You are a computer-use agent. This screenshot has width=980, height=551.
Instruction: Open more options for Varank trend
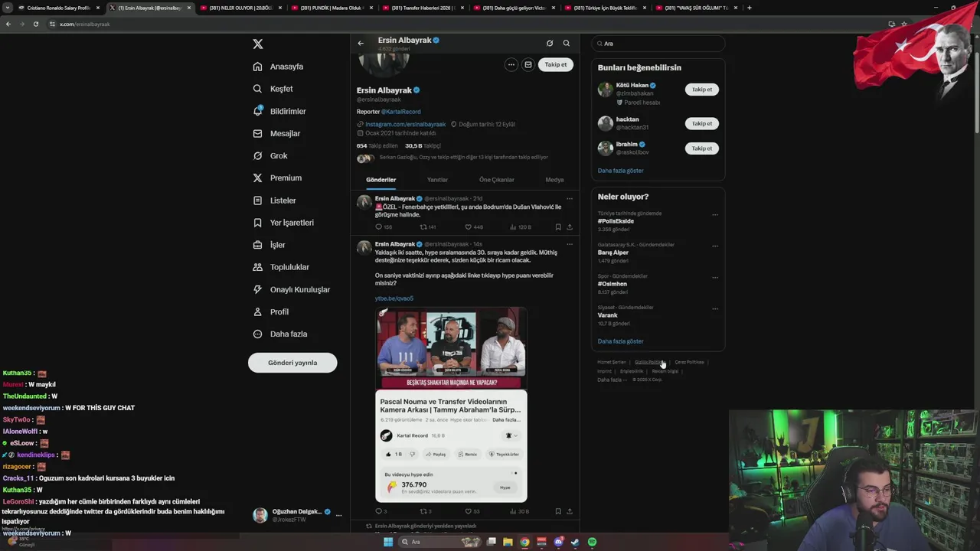715,309
